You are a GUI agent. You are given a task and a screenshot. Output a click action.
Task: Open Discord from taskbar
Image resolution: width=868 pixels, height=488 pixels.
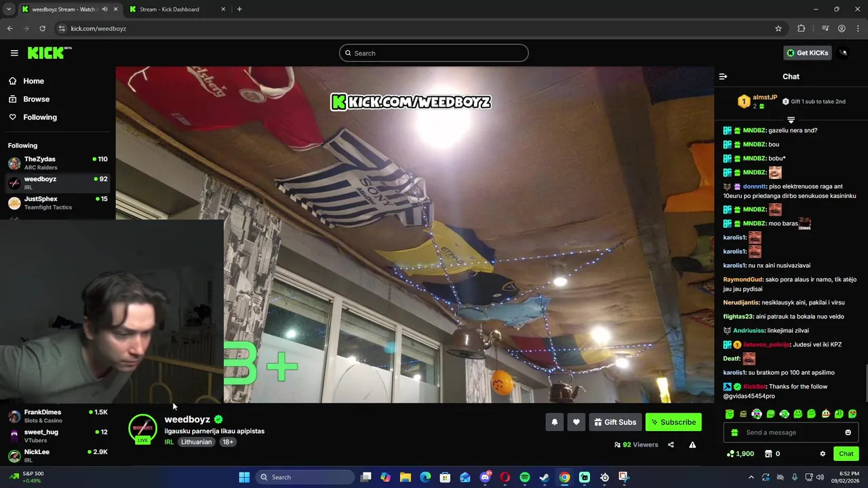[x=485, y=477]
